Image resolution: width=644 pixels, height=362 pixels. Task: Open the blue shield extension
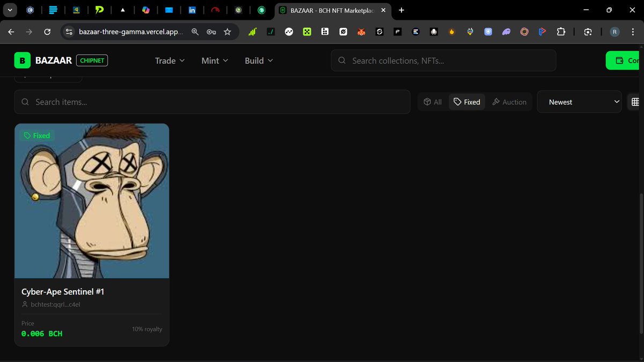click(x=488, y=32)
